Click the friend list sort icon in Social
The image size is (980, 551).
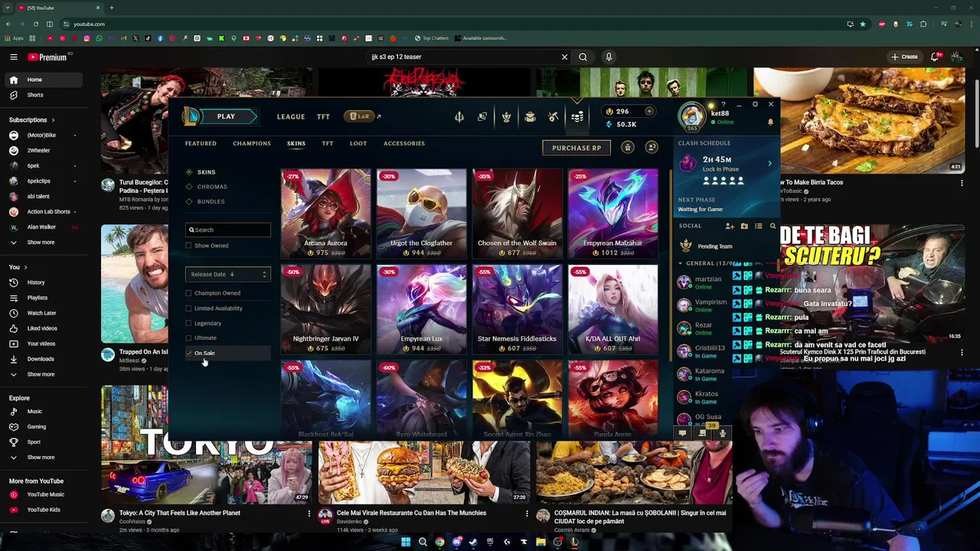[758, 227]
